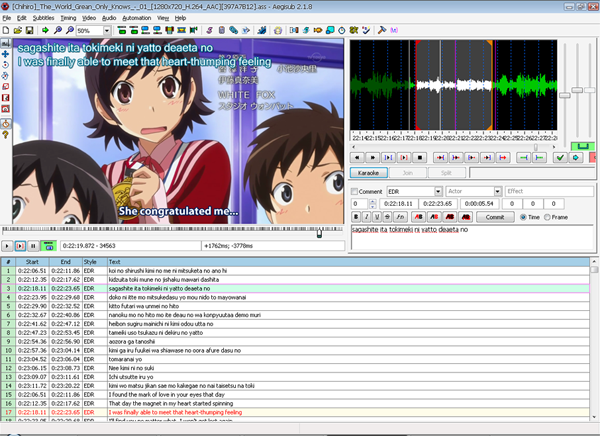The image size is (600, 436).
Task: Toggle video auto-scroll green button
Action: [x=49, y=246]
